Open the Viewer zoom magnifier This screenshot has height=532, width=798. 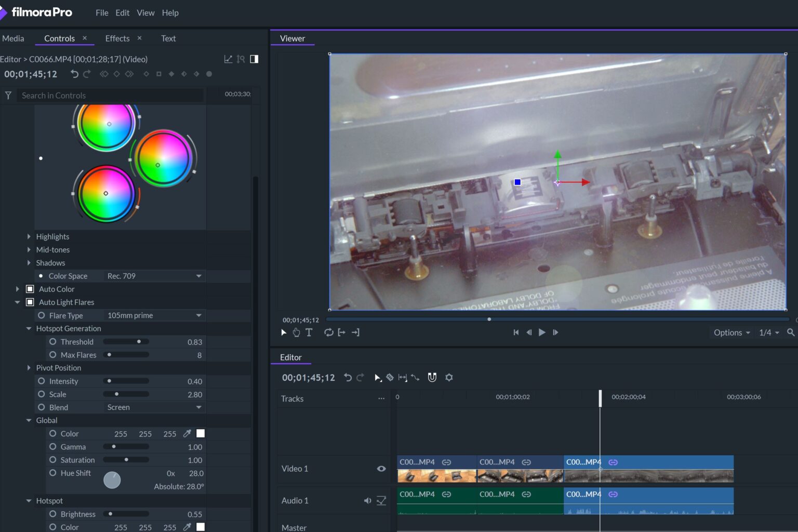coord(791,332)
